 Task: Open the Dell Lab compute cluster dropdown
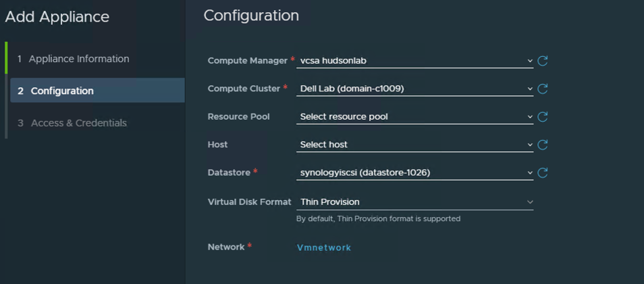(x=415, y=89)
